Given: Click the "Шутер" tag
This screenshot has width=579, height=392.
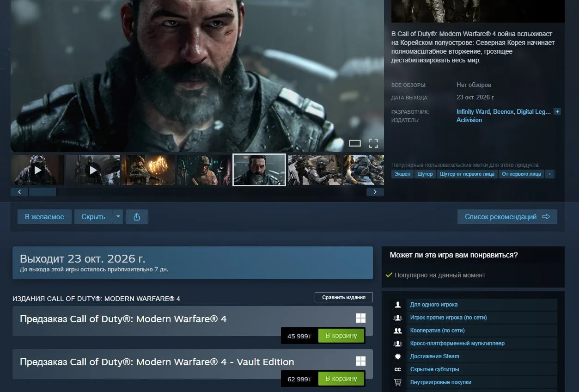Looking at the screenshot, I should coord(425,174).
